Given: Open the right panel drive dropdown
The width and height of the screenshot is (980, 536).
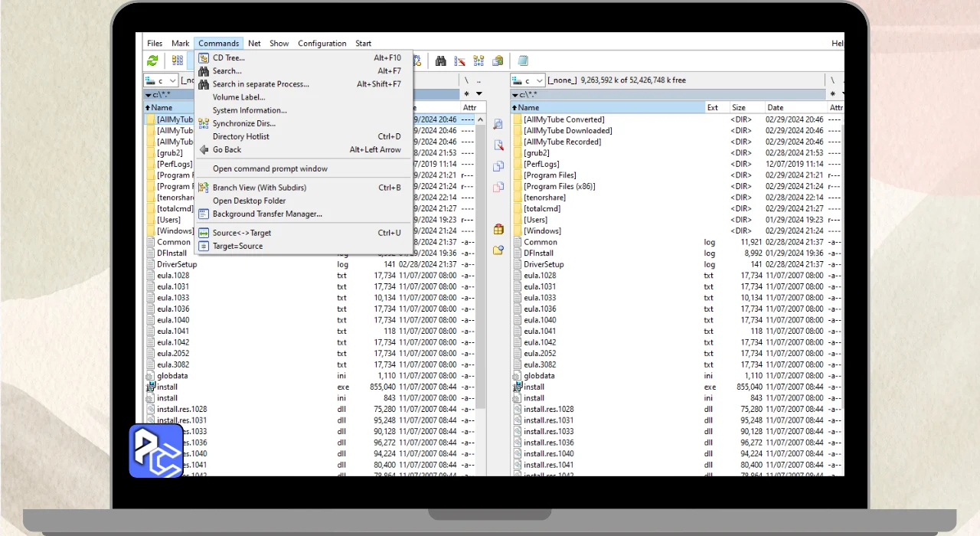Looking at the screenshot, I should point(528,80).
